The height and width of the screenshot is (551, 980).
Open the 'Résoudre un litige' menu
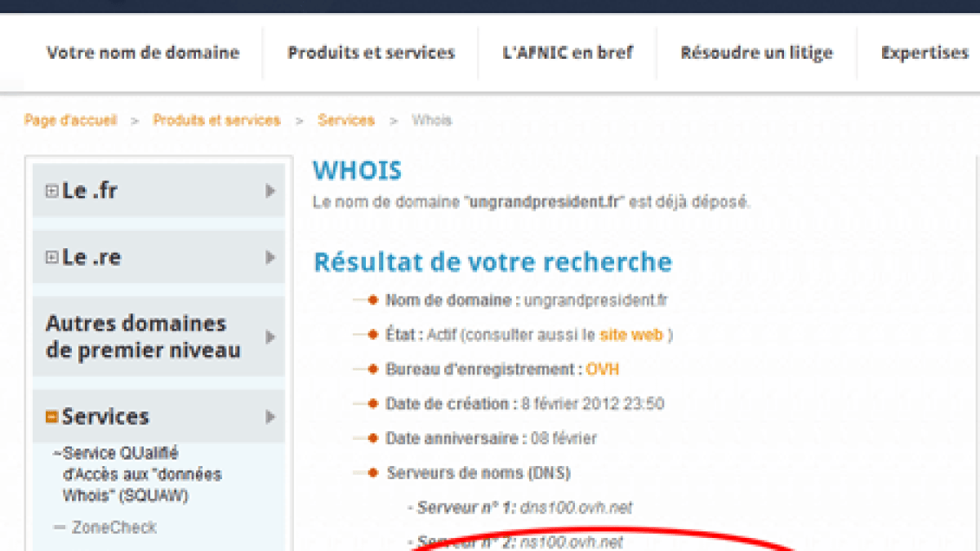[756, 53]
